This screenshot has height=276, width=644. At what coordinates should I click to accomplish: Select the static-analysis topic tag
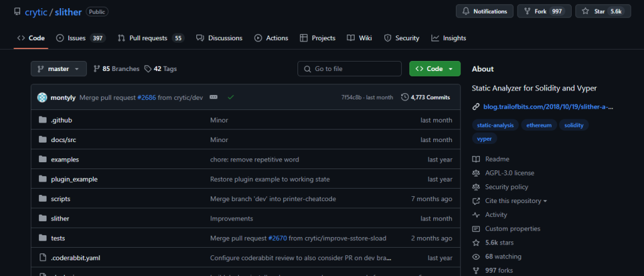(x=496, y=125)
